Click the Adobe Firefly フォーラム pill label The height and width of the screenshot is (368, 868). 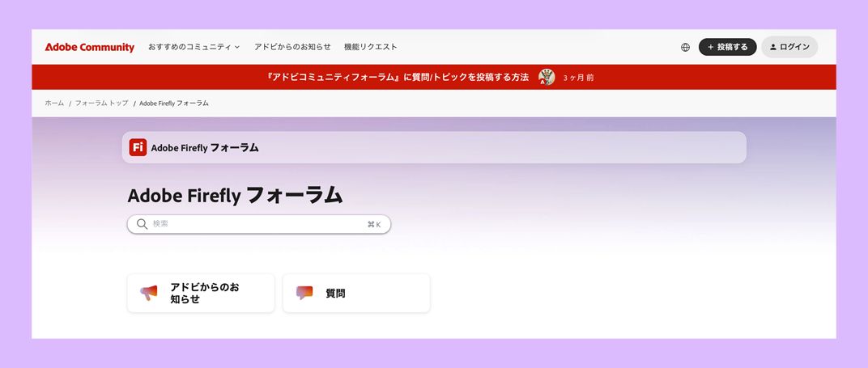coord(205,147)
